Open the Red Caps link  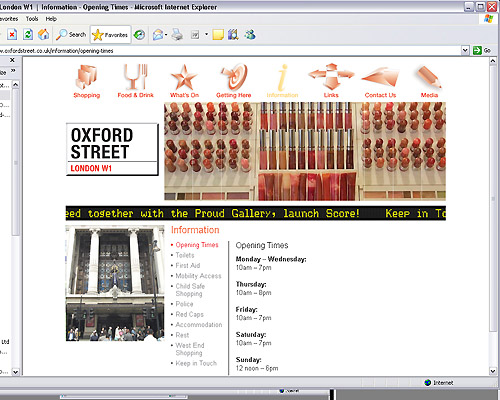(x=189, y=314)
